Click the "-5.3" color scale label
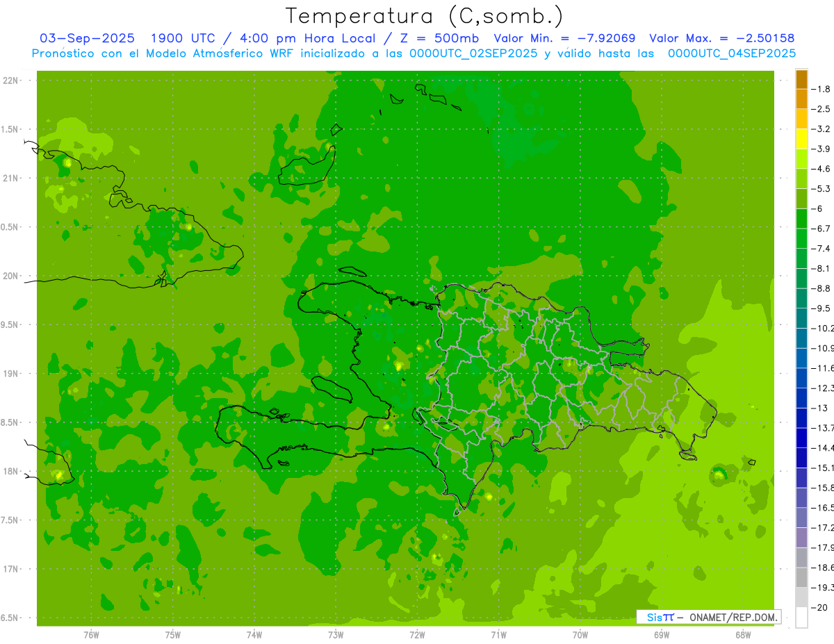 (x=822, y=188)
